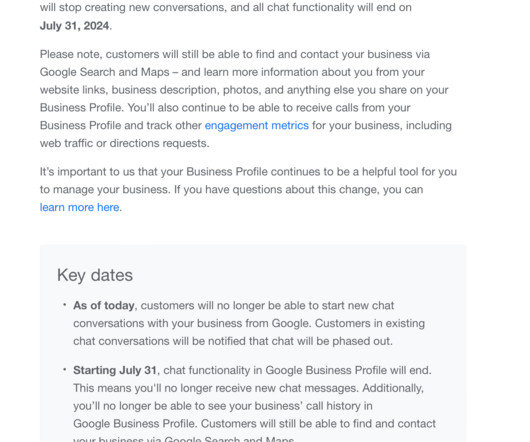Click the words "Customers in existing"
This screenshot has height=442, width=530.
370,323
